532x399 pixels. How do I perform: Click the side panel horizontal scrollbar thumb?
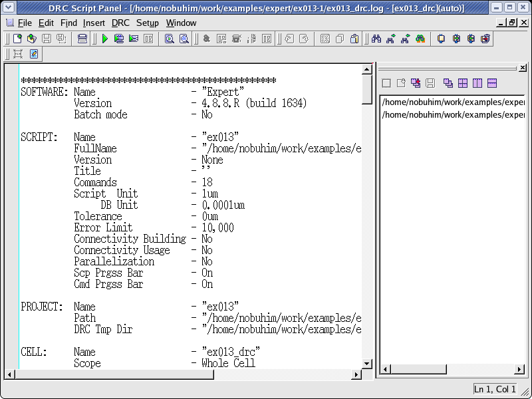point(419,369)
